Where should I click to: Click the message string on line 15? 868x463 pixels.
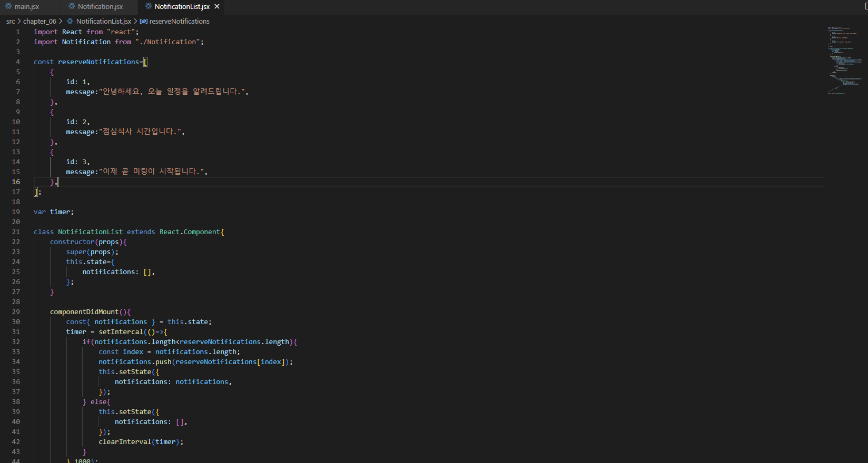(151, 172)
